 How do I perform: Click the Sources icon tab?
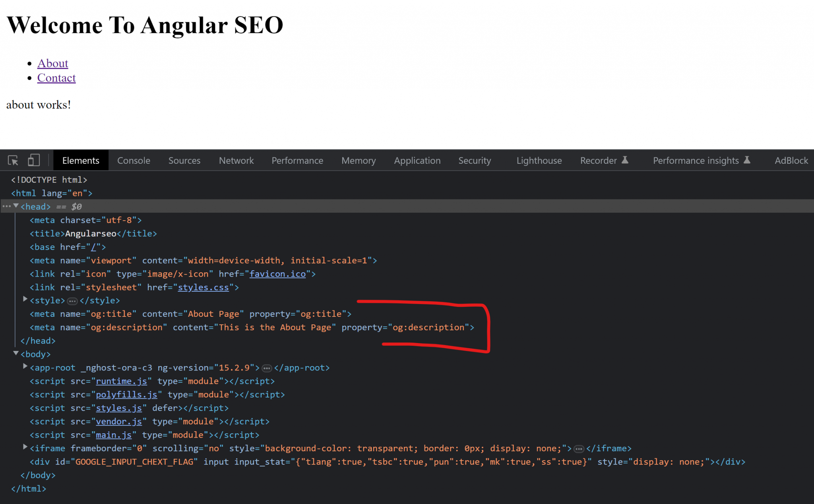click(x=184, y=161)
